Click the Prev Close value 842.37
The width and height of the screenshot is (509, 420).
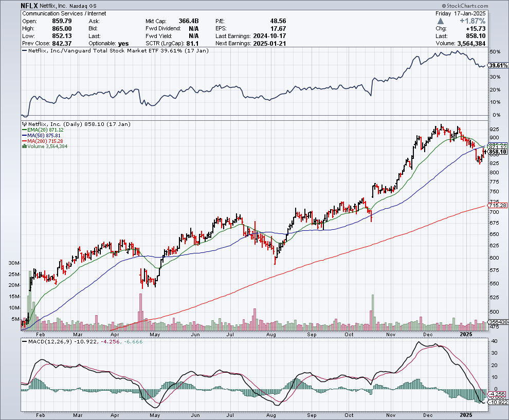tap(62, 44)
